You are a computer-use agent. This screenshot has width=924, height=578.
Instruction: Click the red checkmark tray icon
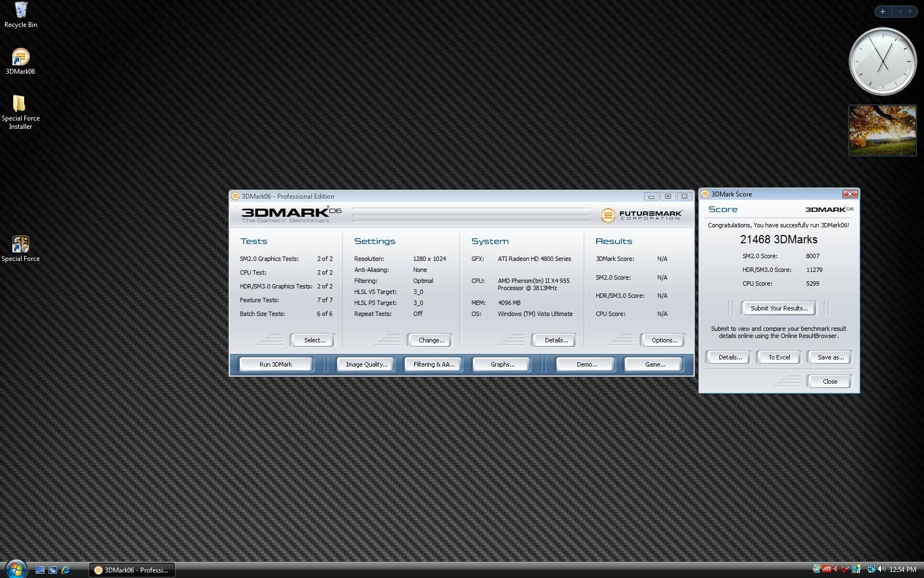pos(846,569)
